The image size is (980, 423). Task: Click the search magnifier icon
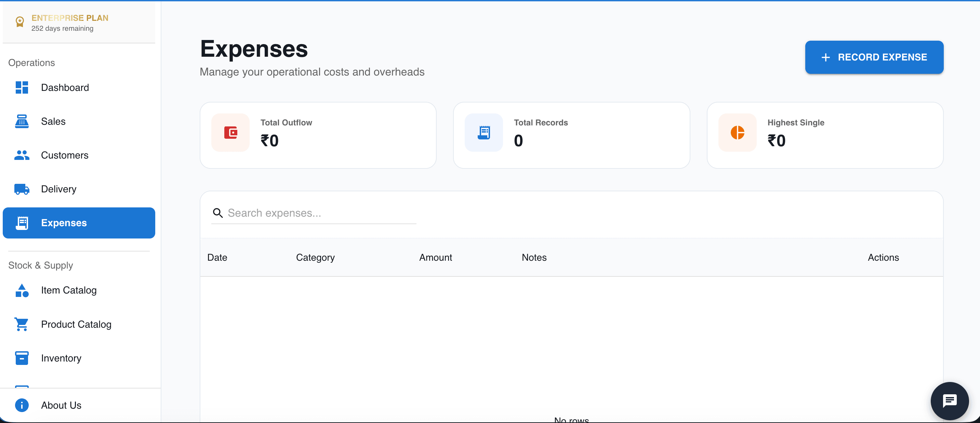click(217, 213)
